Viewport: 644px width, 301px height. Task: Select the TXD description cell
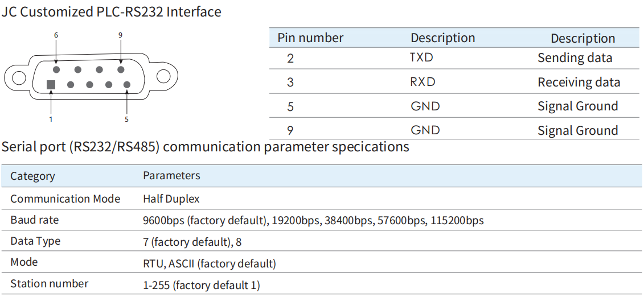pyautogui.click(x=421, y=57)
